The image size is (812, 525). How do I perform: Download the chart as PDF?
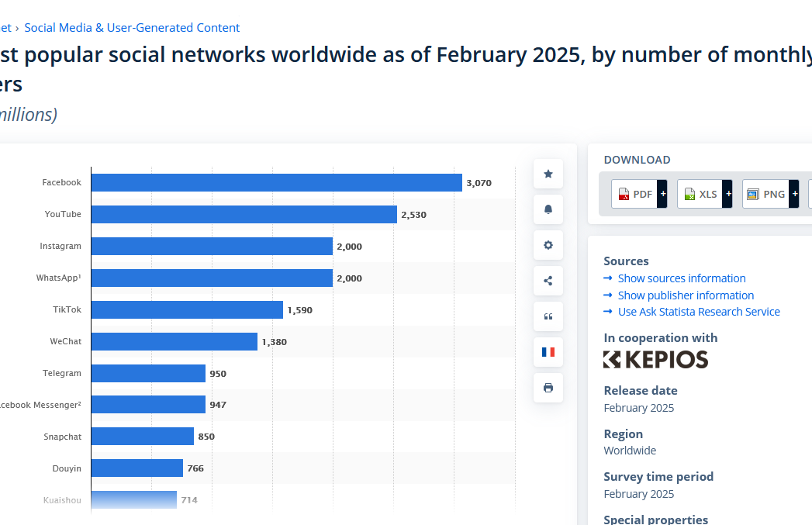634,194
